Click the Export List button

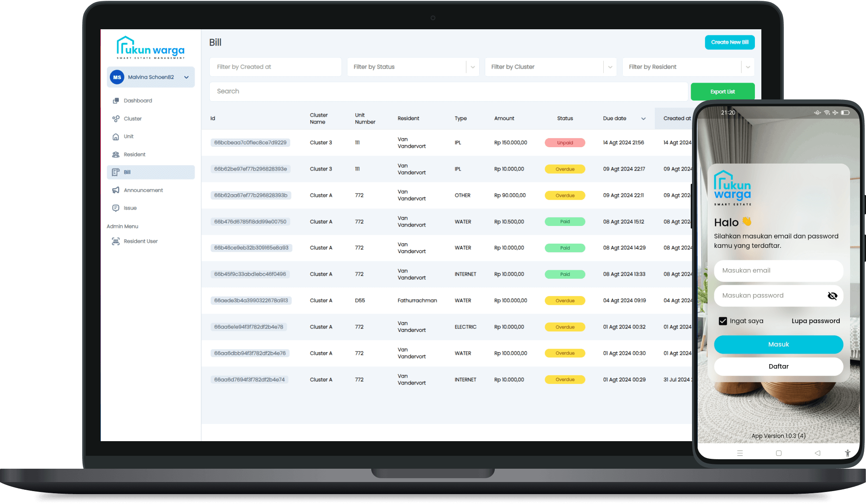pyautogui.click(x=723, y=91)
